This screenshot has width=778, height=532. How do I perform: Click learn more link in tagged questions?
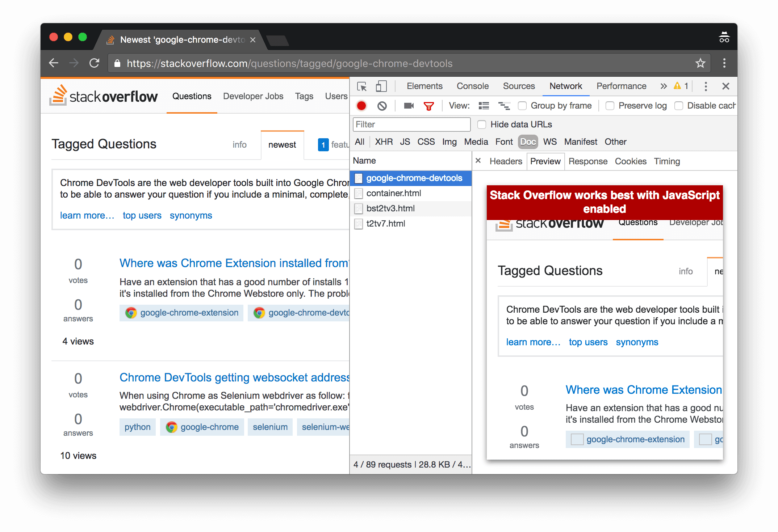pos(87,216)
